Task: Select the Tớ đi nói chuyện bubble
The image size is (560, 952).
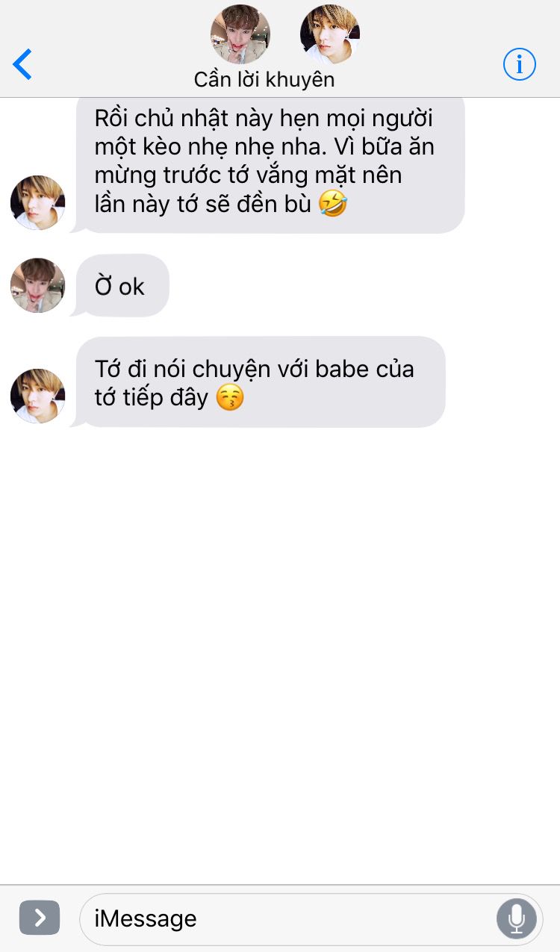Action: pos(261,382)
